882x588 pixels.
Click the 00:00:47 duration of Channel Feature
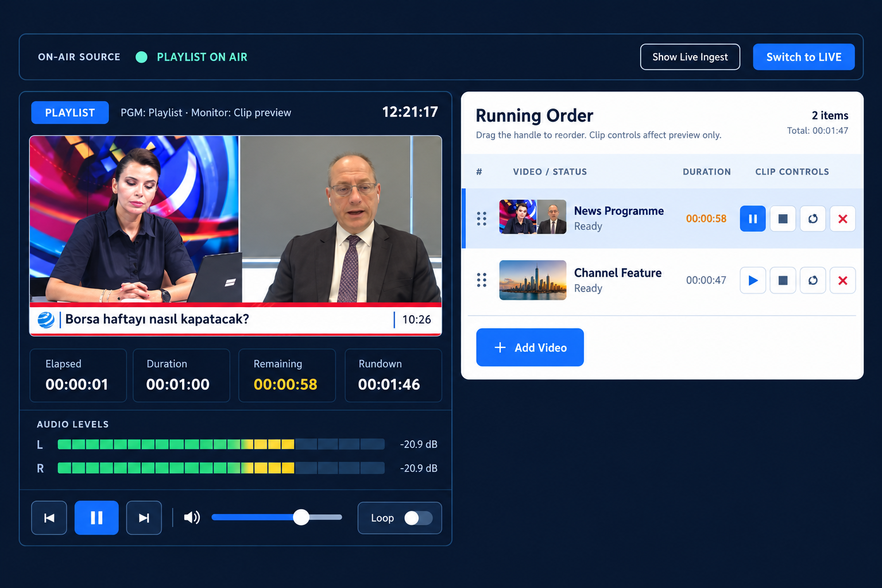pyautogui.click(x=706, y=280)
